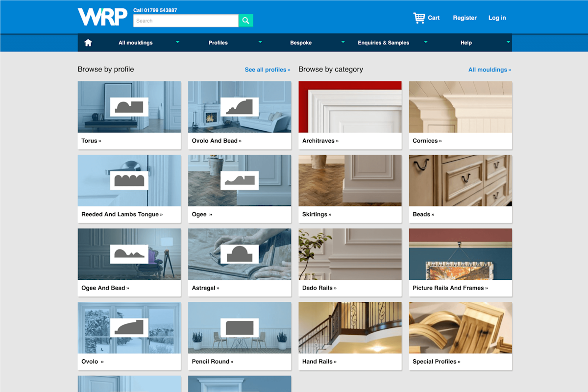Go to home via house icon
588x392 pixels.
pyautogui.click(x=88, y=43)
